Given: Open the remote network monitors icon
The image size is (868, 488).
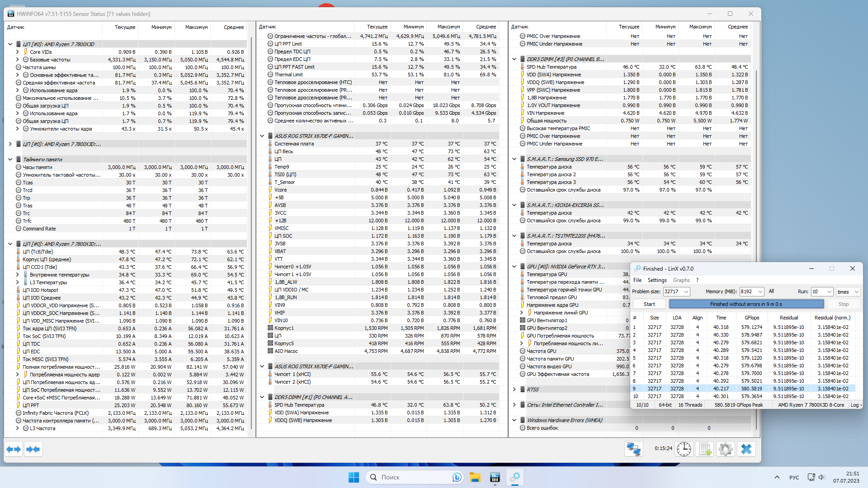Looking at the screenshot, I should (633, 449).
